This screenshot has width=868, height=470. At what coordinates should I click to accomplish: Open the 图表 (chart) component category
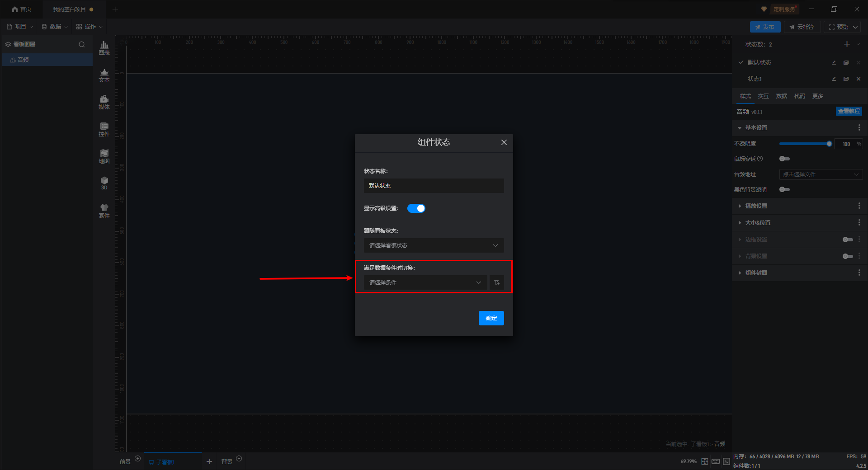[x=104, y=48]
